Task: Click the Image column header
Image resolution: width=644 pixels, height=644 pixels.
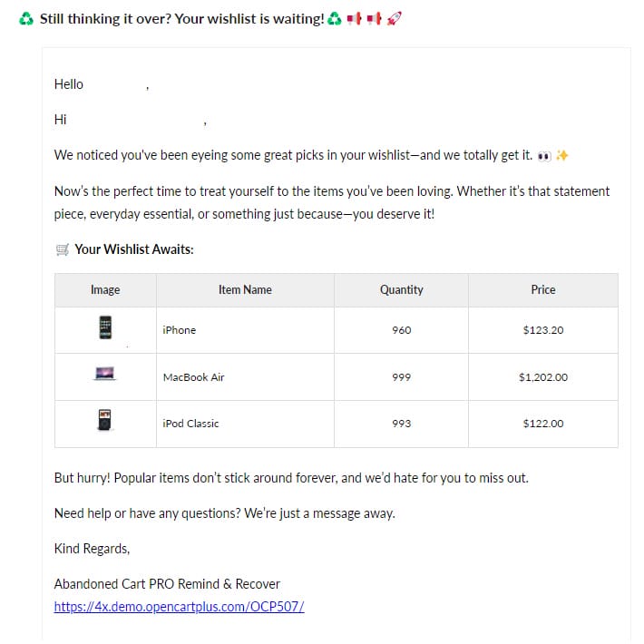Action: [105, 290]
